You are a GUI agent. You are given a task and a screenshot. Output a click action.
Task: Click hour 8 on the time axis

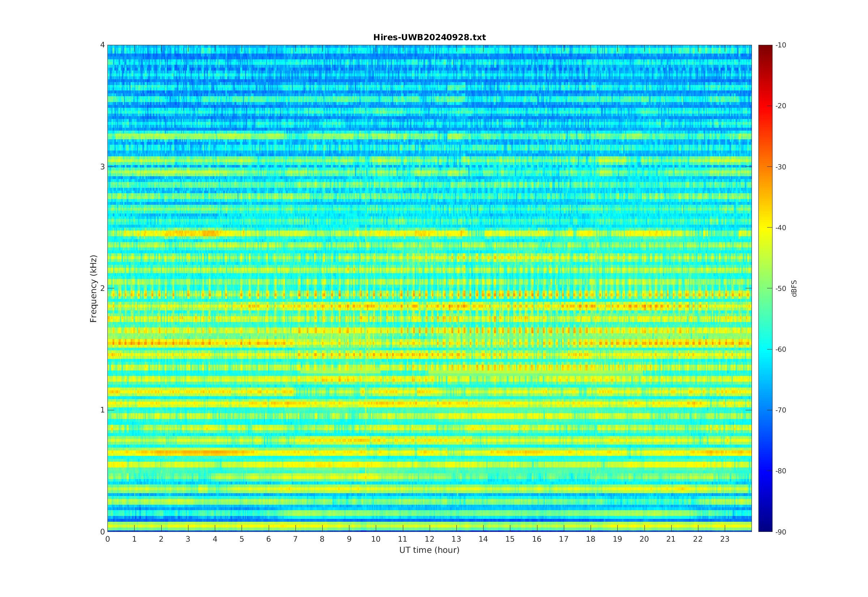tap(322, 539)
